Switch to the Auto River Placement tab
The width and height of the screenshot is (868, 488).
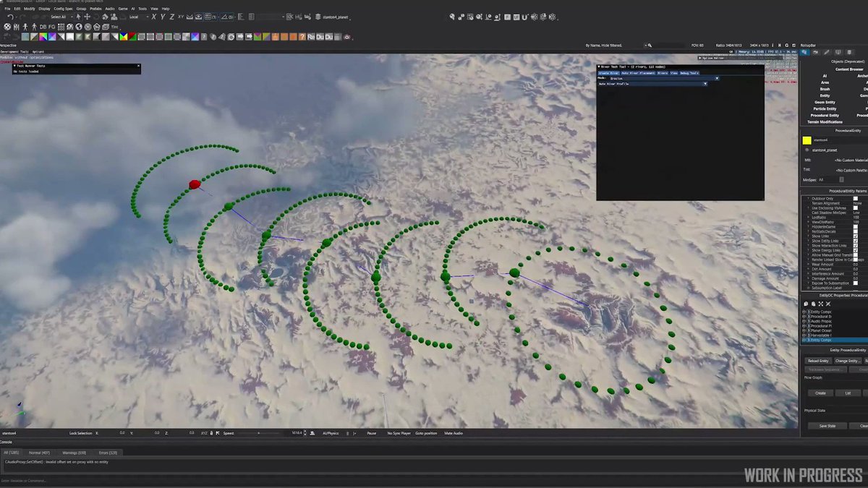638,73
